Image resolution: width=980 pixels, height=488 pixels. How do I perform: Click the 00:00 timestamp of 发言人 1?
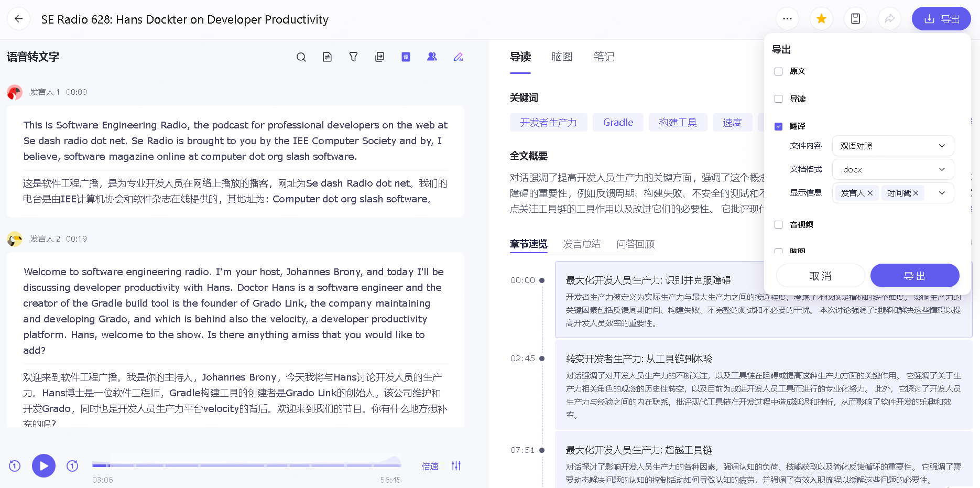click(x=77, y=92)
